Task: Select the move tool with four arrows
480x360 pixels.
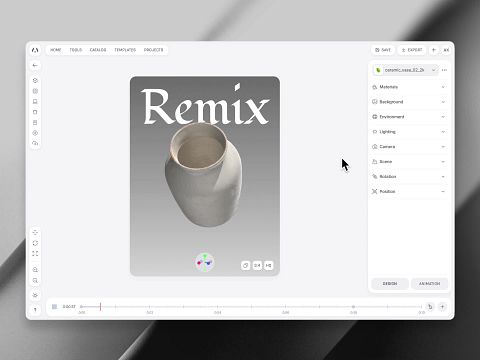Action: pyautogui.click(x=35, y=232)
